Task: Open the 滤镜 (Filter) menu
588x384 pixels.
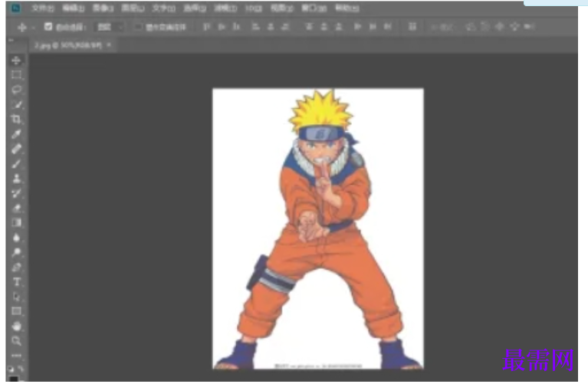Action: click(225, 8)
